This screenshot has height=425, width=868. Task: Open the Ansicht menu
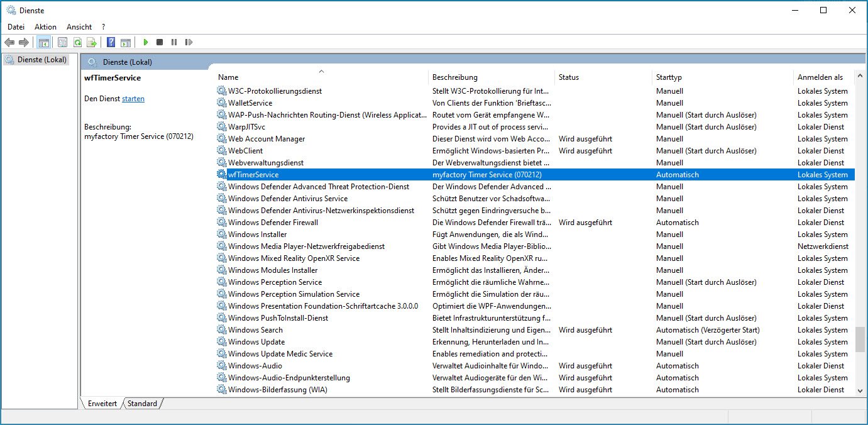point(79,27)
